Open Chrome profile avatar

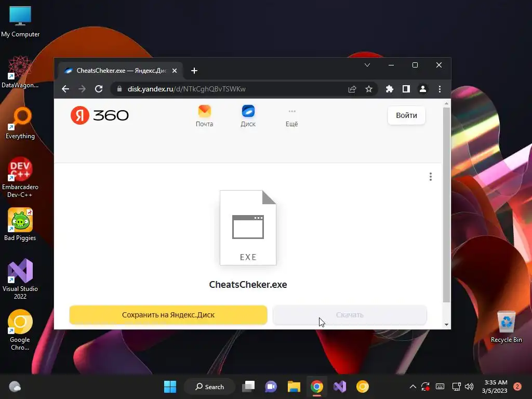click(x=423, y=89)
